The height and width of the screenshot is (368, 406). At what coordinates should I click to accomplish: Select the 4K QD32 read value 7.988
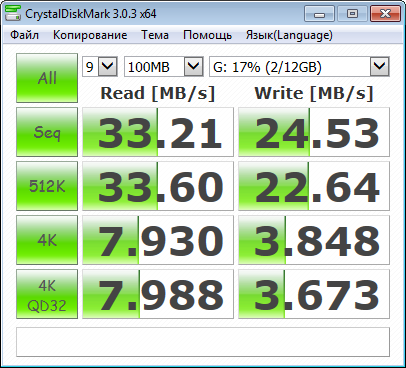158,294
